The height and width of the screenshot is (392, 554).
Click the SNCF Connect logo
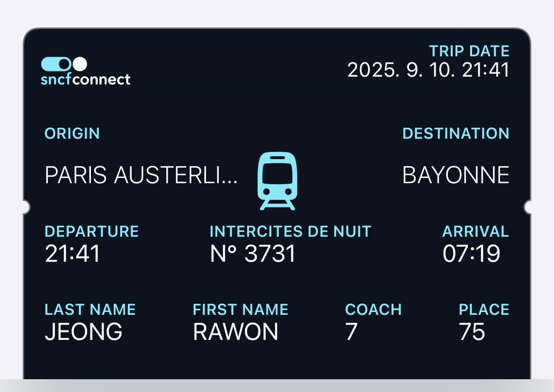[85, 71]
